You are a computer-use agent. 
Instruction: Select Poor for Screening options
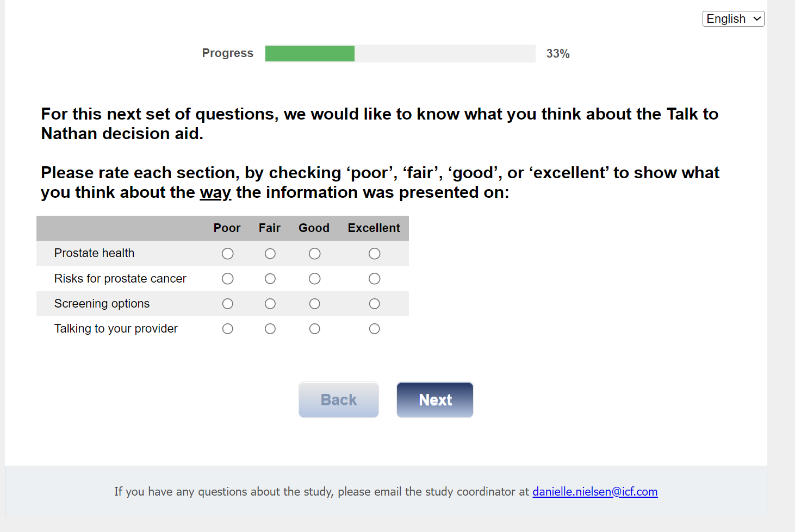(228, 304)
